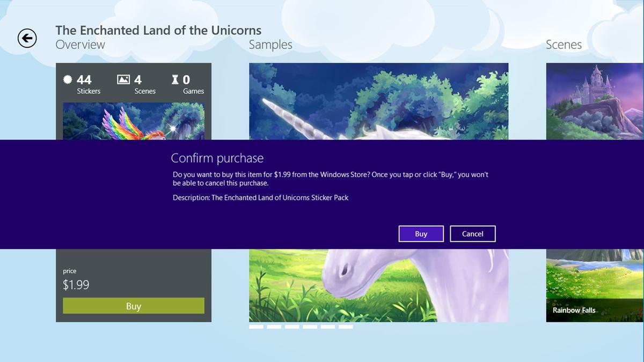
Task: Click the rainbow unicorn preview image
Action: coord(134,121)
